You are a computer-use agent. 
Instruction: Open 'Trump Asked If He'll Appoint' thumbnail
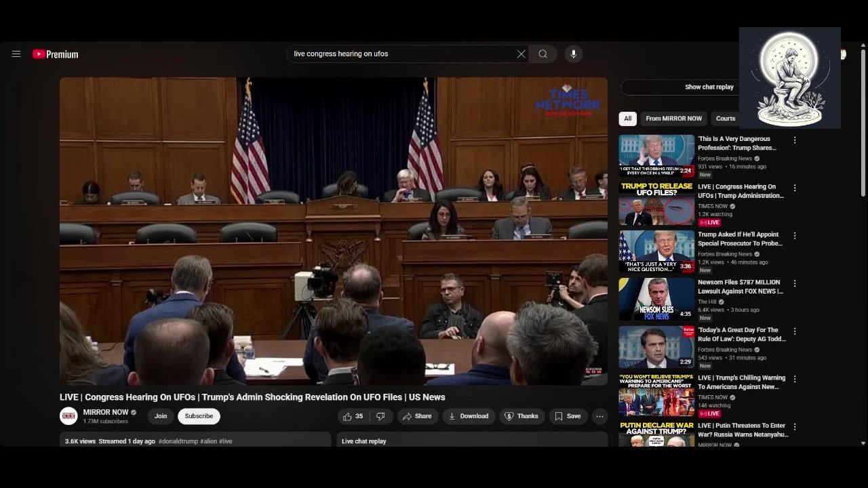click(x=656, y=251)
